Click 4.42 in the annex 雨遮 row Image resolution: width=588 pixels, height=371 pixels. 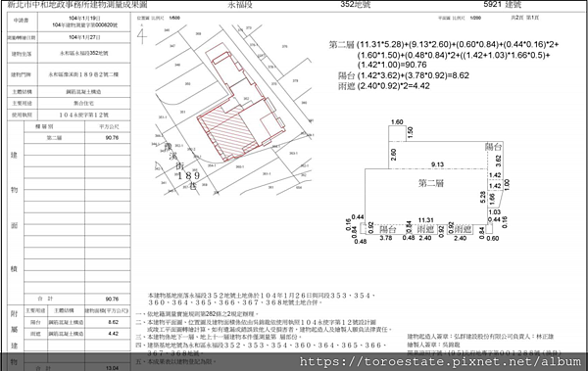[x=114, y=334]
